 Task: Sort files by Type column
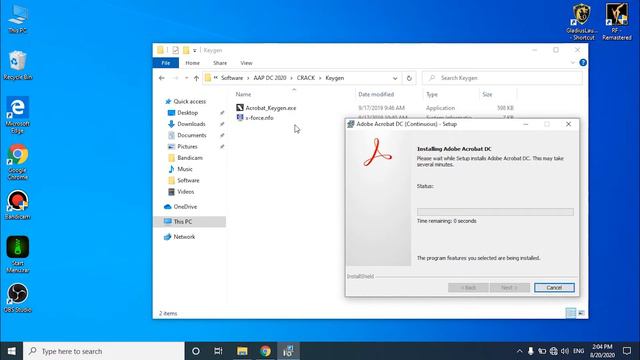tap(432, 94)
